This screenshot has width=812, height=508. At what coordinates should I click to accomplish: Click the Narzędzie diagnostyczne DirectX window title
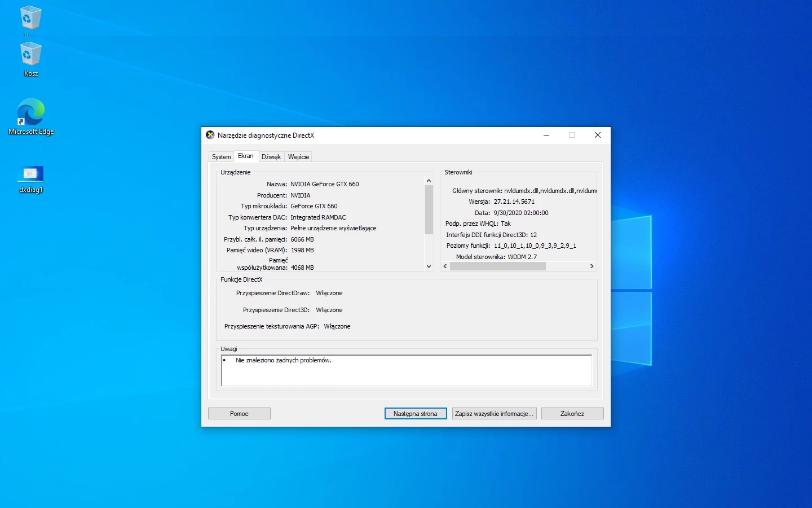266,135
